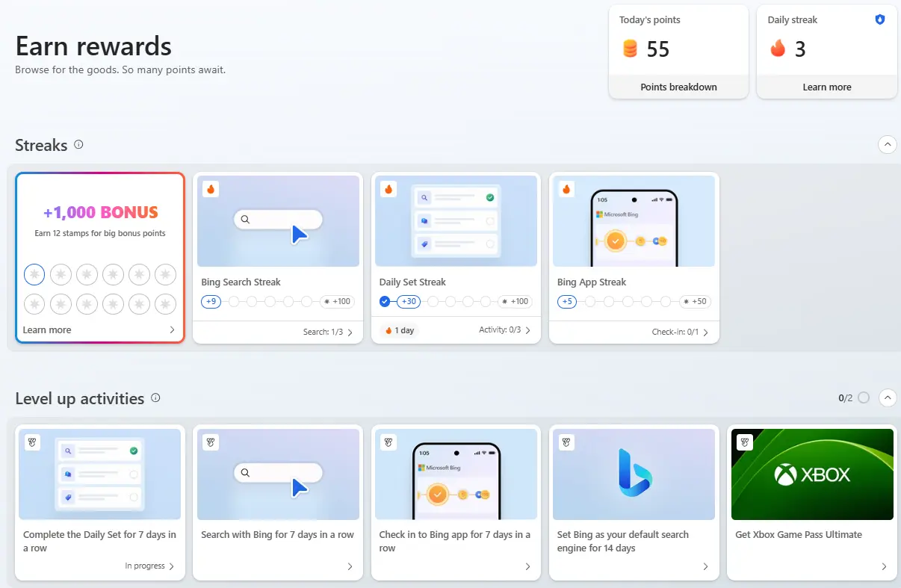Click the +9 step on Bing Search Streak
This screenshot has height=588, width=901.
tap(211, 302)
